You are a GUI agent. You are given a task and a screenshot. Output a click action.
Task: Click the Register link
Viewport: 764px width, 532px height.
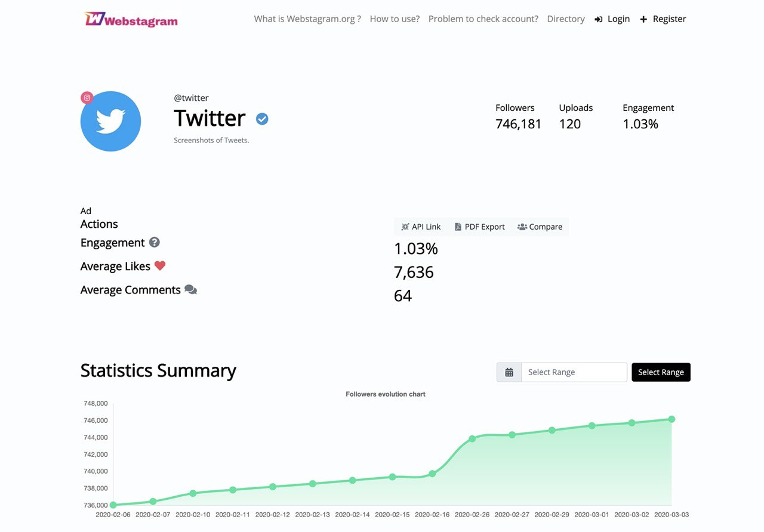click(x=663, y=19)
